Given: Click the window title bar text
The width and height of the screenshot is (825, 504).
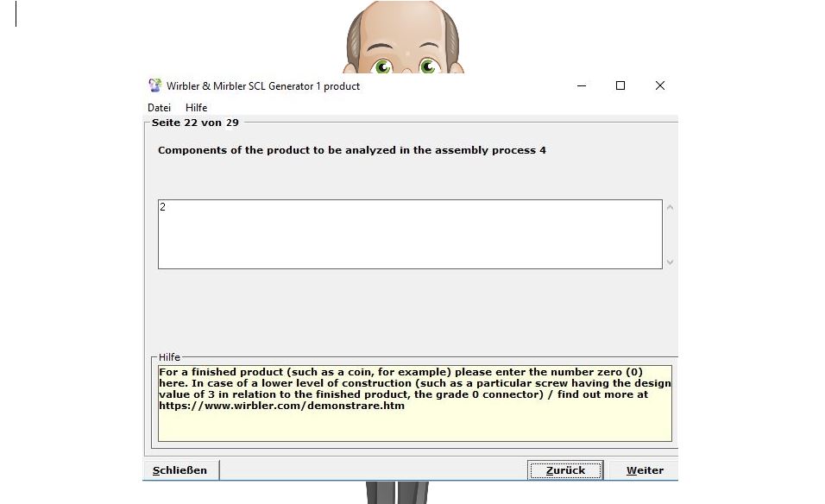Looking at the screenshot, I should coord(262,86).
